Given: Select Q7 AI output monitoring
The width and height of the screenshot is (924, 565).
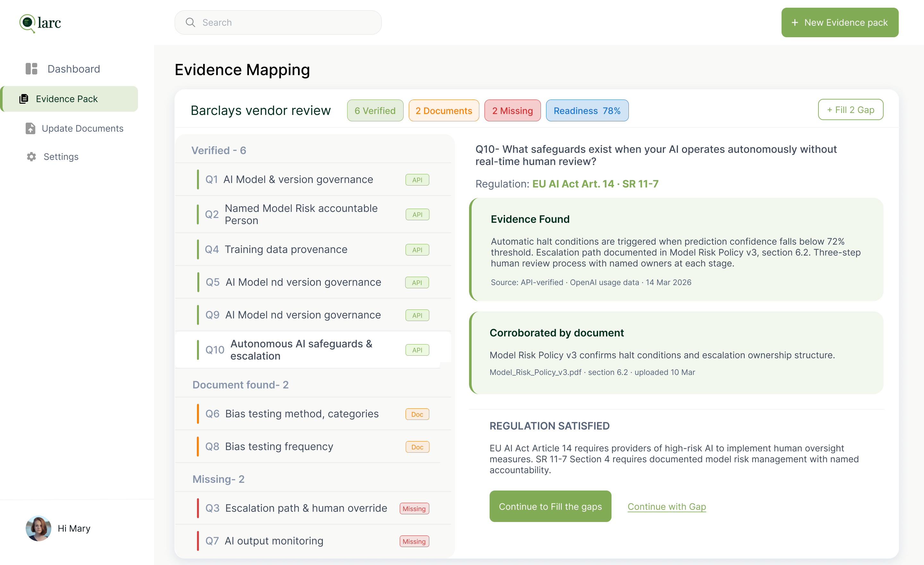Looking at the screenshot, I should (313, 541).
